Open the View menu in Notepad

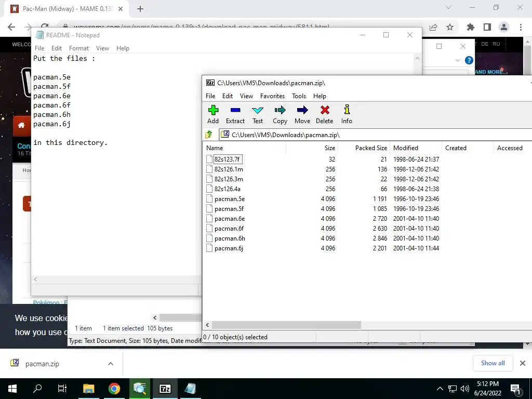tap(102, 48)
